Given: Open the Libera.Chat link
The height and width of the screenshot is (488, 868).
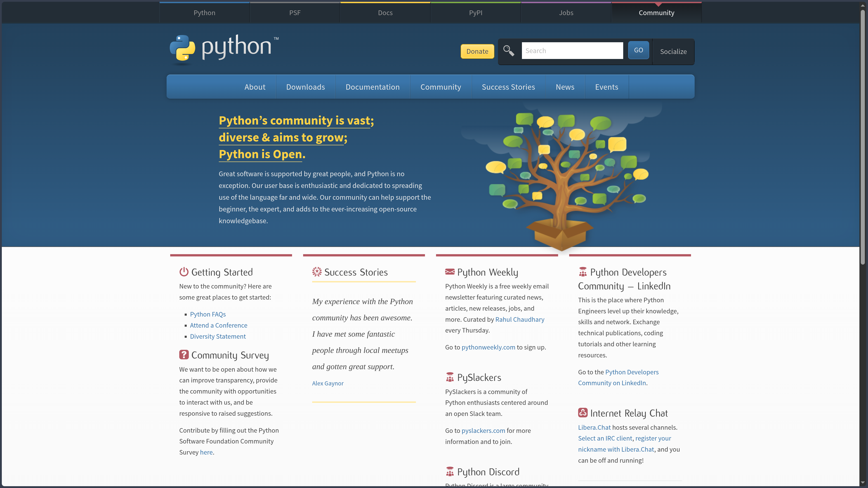Looking at the screenshot, I should click(x=594, y=427).
